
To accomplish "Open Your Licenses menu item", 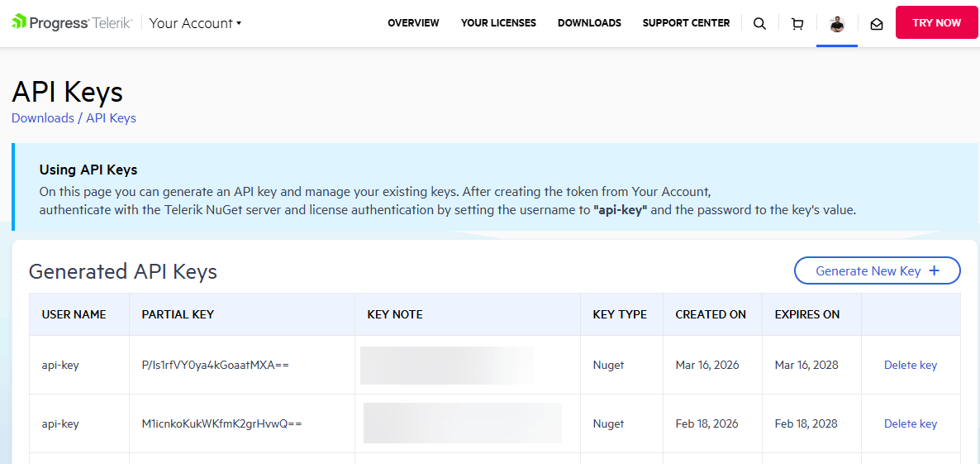I will click(498, 23).
